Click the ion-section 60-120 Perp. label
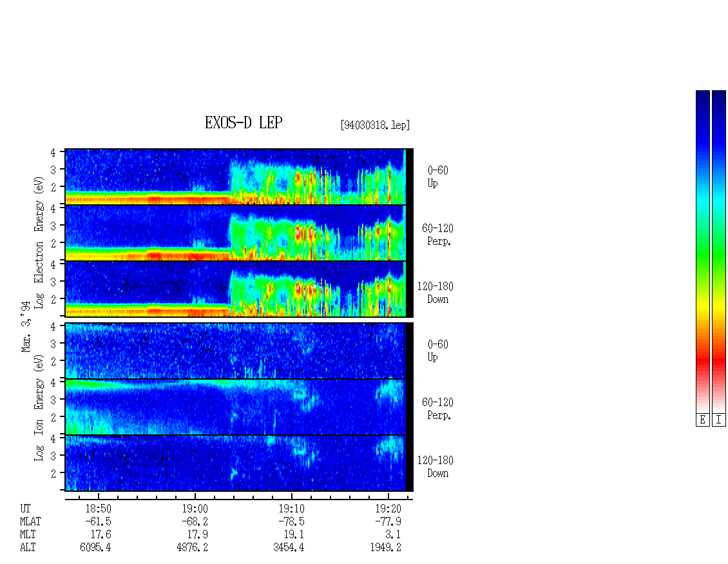728x564 pixels. 437,409
